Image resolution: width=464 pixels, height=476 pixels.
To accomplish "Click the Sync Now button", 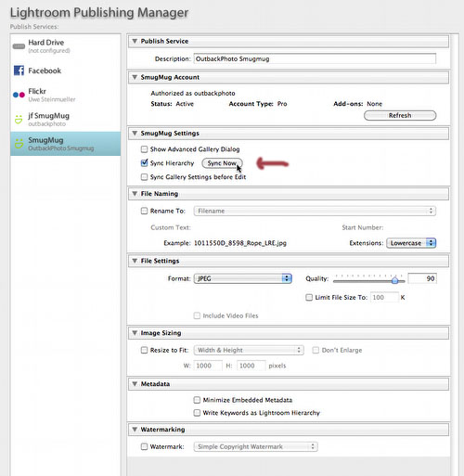I will click(222, 163).
